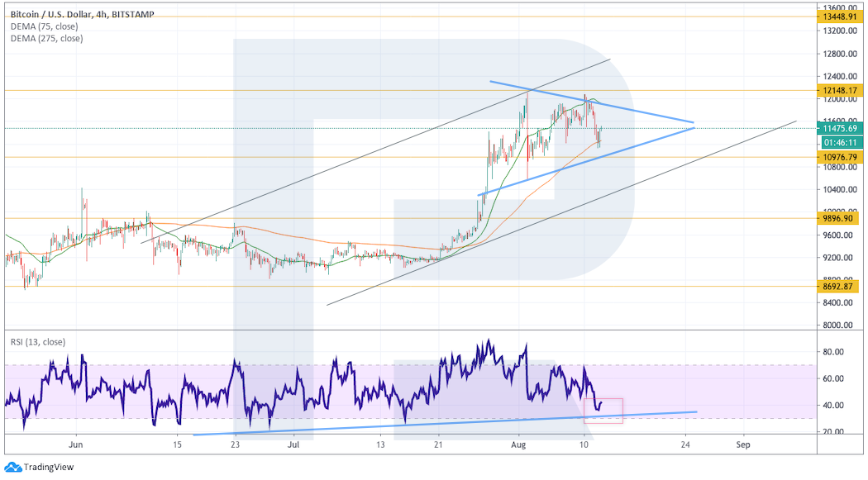Viewport: 868px width, 480px height.
Task: Select the current price label 11475.69
Action: point(838,128)
